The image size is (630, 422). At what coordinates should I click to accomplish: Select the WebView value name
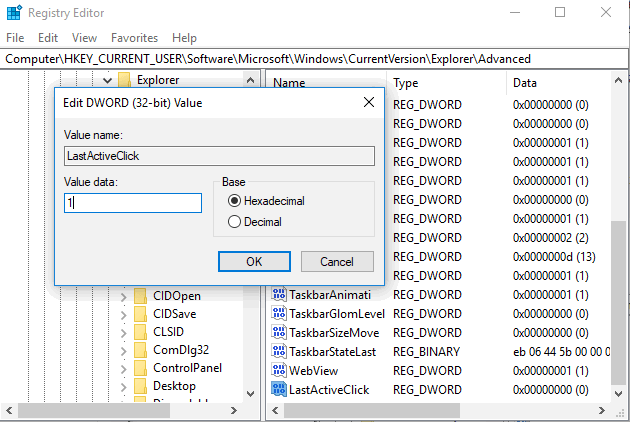pos(313,371)
